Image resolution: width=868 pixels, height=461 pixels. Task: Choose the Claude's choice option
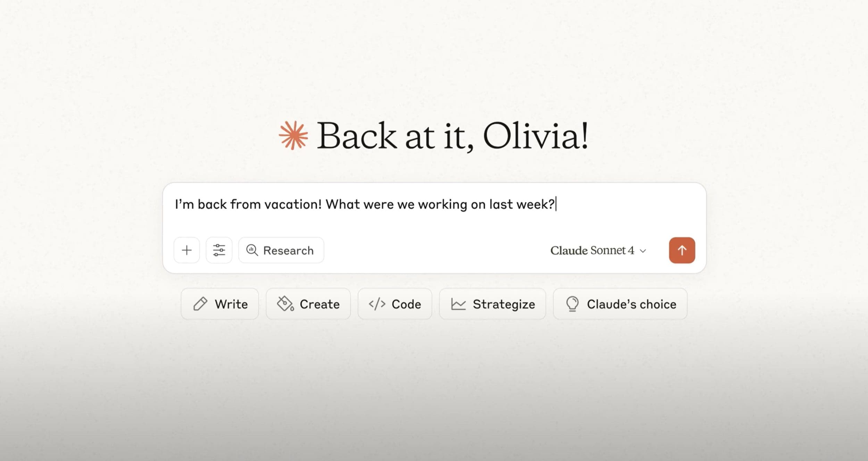tap(620, 304)
